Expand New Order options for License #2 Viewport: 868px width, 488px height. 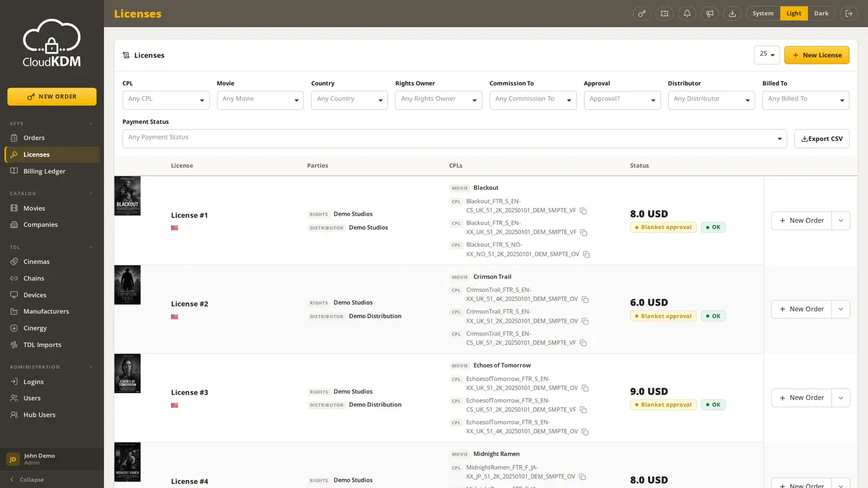[841, 309]
